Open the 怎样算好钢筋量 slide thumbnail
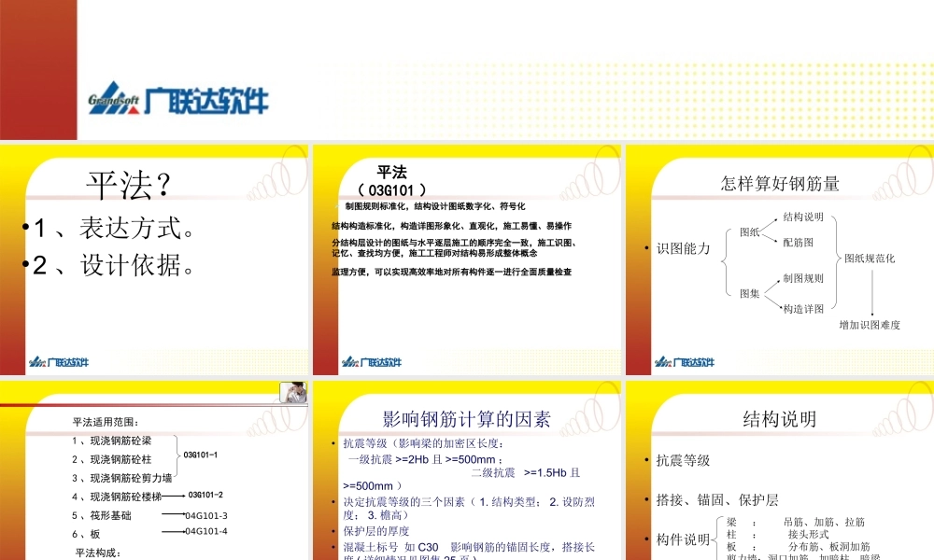The image size is (934, 560). pos(780,260)
